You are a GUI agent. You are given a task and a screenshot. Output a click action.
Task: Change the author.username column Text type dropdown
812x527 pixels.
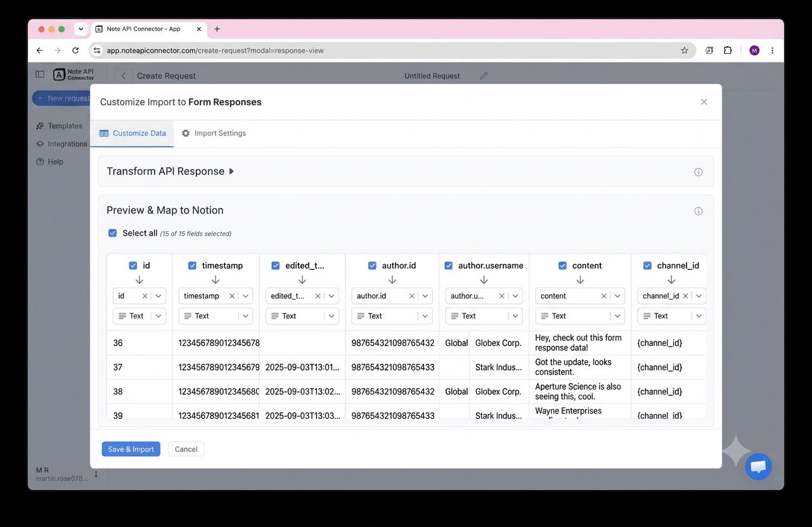484,316
